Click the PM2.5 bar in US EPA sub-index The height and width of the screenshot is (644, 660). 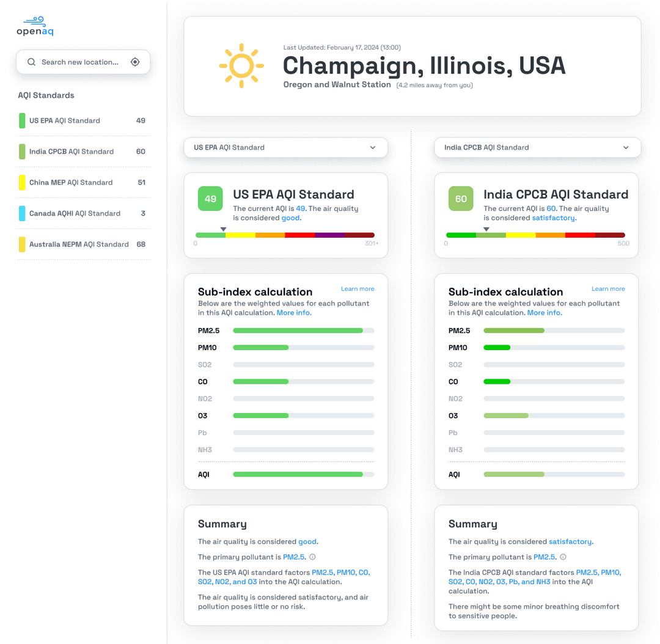pyautogui.click(x=304, y=331)
